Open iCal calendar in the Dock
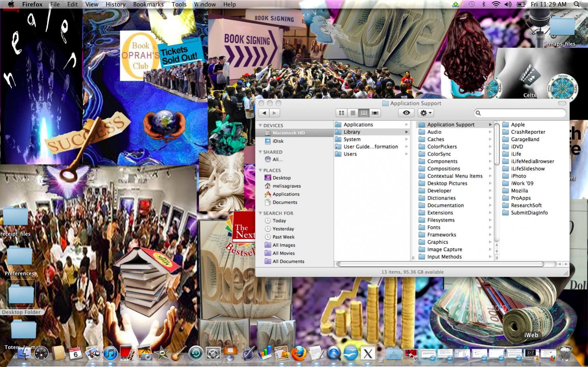The height and width of the screenshot is (367, 588). point(76,354)
